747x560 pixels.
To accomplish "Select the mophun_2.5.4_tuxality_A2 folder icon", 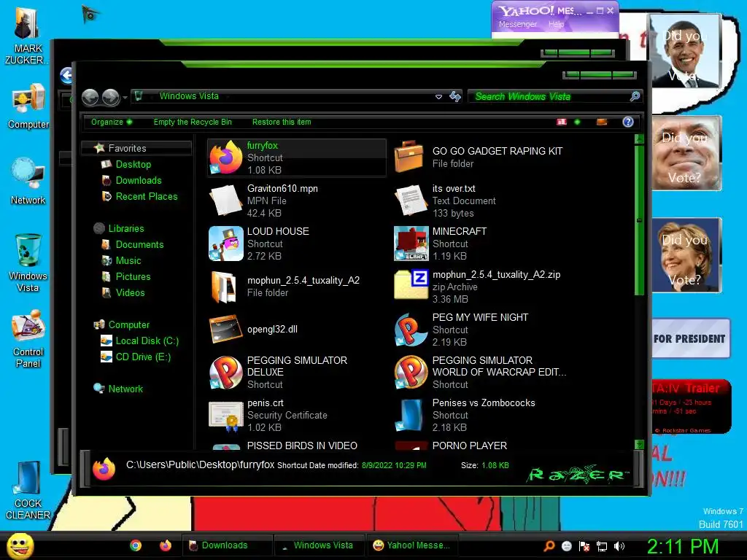I will 224,286.
